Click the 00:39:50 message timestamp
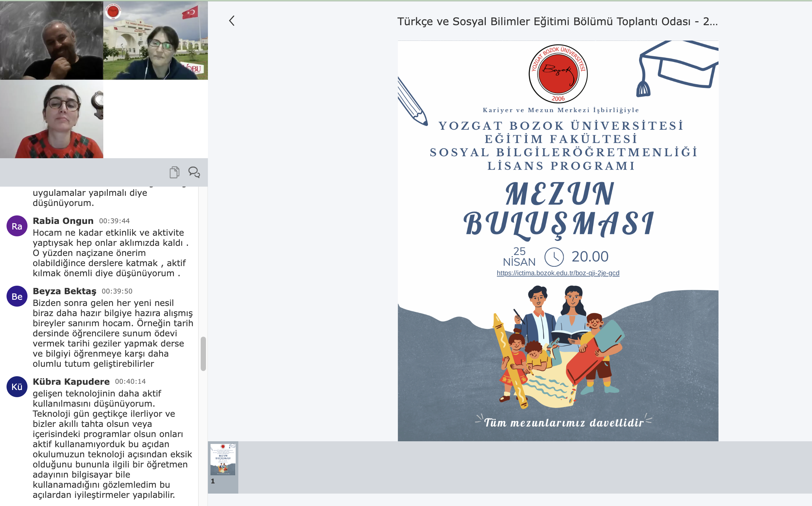 click(117, 291)
